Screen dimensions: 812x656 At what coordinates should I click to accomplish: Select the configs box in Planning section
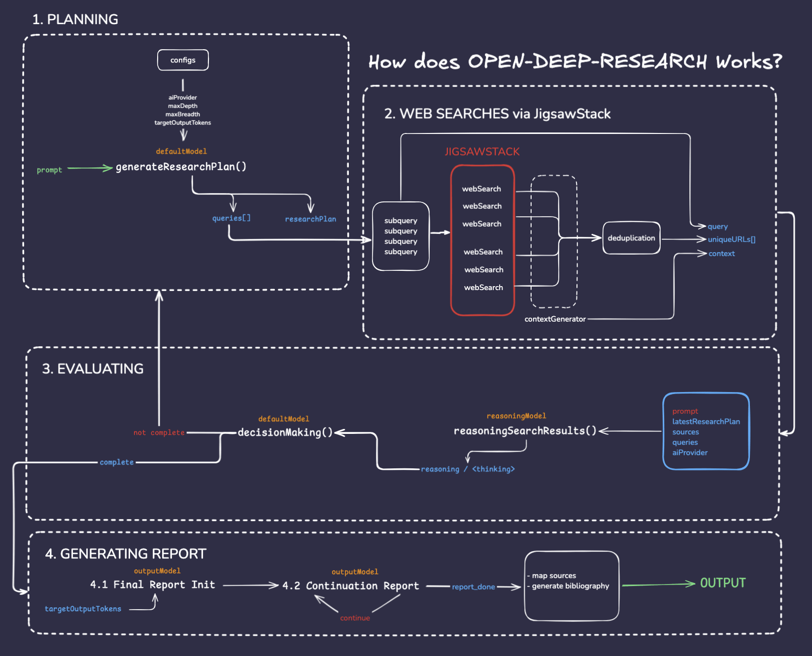click(183, 60)
